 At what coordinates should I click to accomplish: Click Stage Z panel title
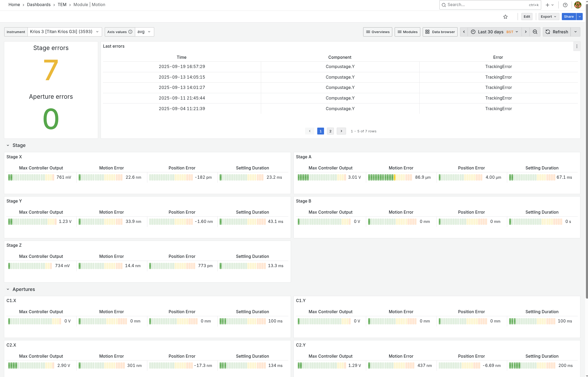pos(14,245)
